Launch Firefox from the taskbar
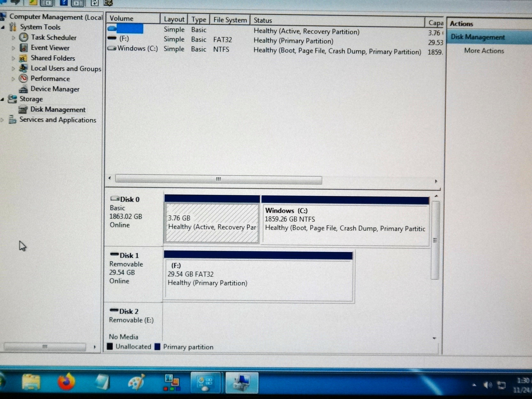Image resolution: width=532 pixels, height=399 pixels. (66, 381)
